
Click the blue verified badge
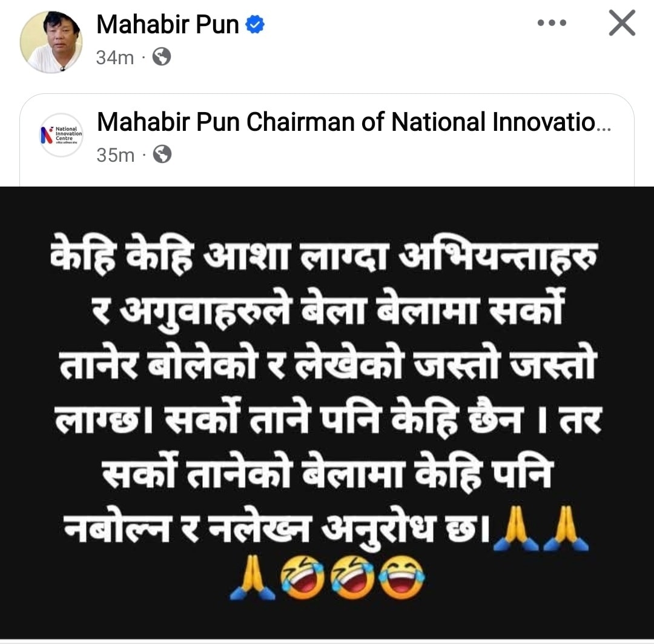click(254, 24)
